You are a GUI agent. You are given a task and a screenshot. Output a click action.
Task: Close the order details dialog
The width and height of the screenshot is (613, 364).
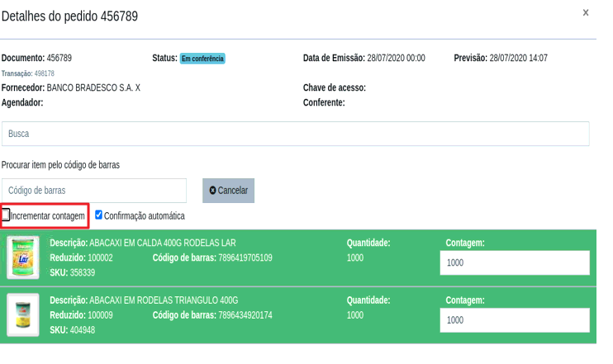[x=585, y=12]
